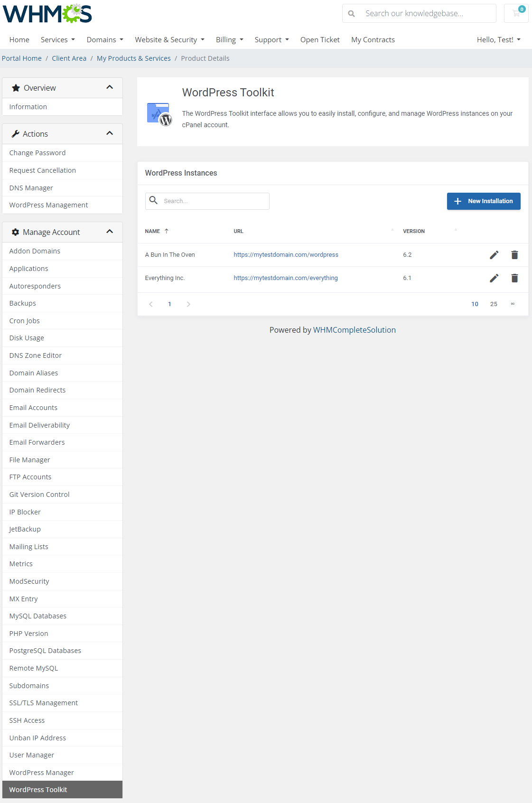Open the Services dropdown menu

click(x=58, y=40)
